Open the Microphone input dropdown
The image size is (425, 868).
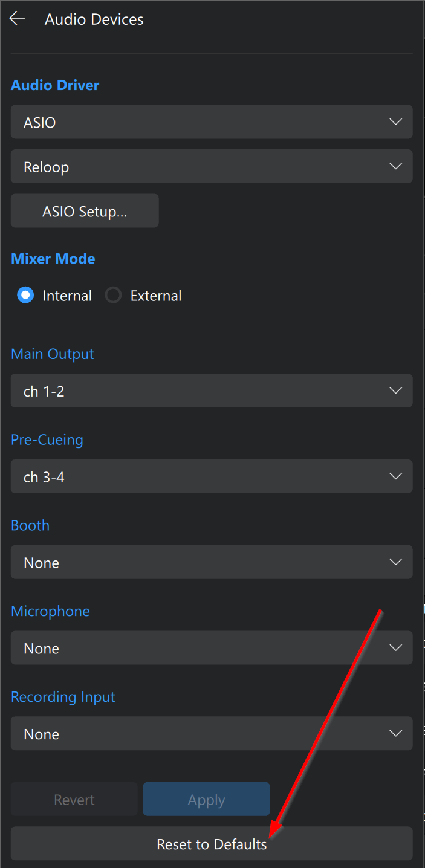pos(212,649)
